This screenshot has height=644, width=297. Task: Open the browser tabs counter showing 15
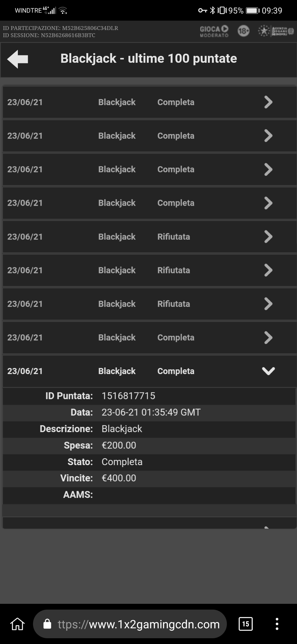246,624
